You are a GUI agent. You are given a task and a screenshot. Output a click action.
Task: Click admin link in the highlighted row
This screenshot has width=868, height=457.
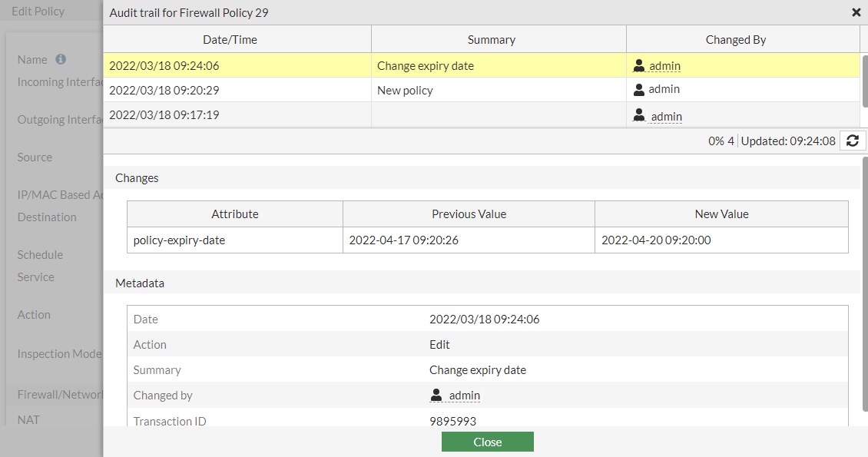click(664, 66)
